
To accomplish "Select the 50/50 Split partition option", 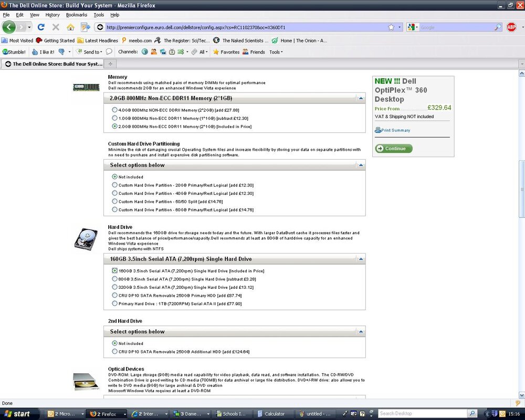I will (x=115, y=201).
